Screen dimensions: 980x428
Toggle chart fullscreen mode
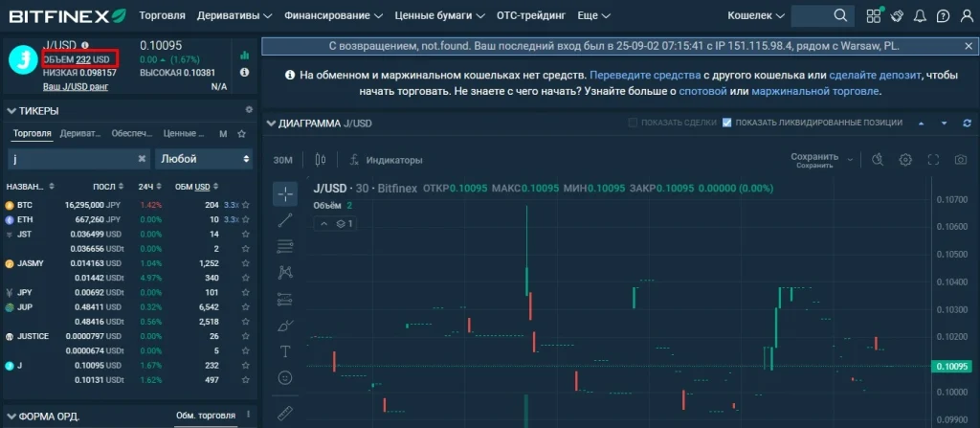933,160
